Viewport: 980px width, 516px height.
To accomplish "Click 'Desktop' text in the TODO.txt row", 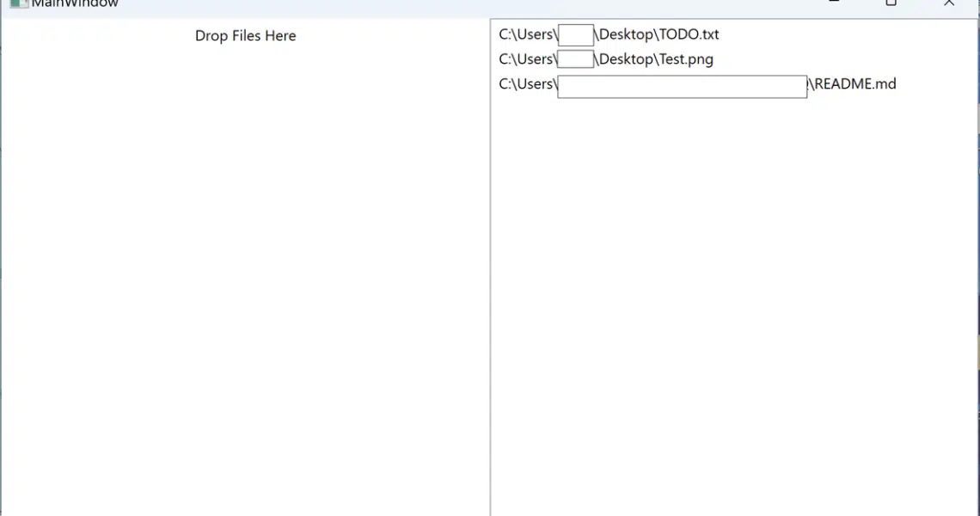I will pos(626,35).
